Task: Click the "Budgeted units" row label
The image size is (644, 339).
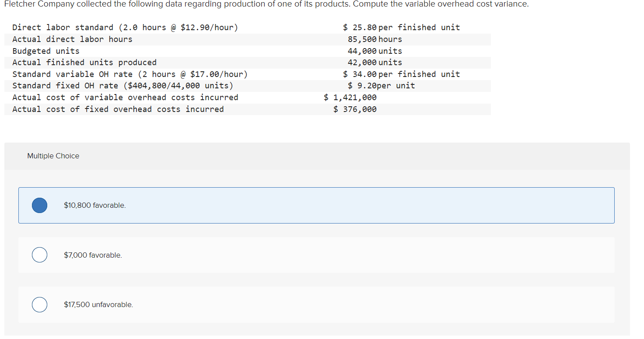Action: click(x=46, y=51)
